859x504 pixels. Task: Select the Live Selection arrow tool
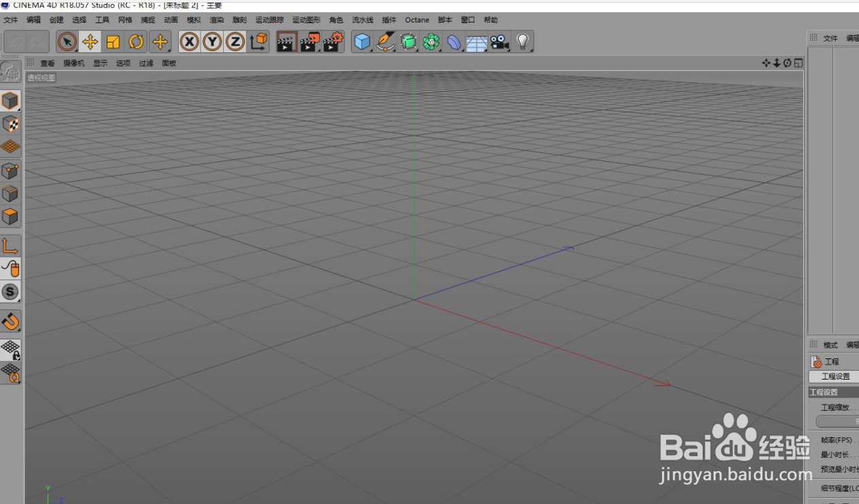coord(67,42)
